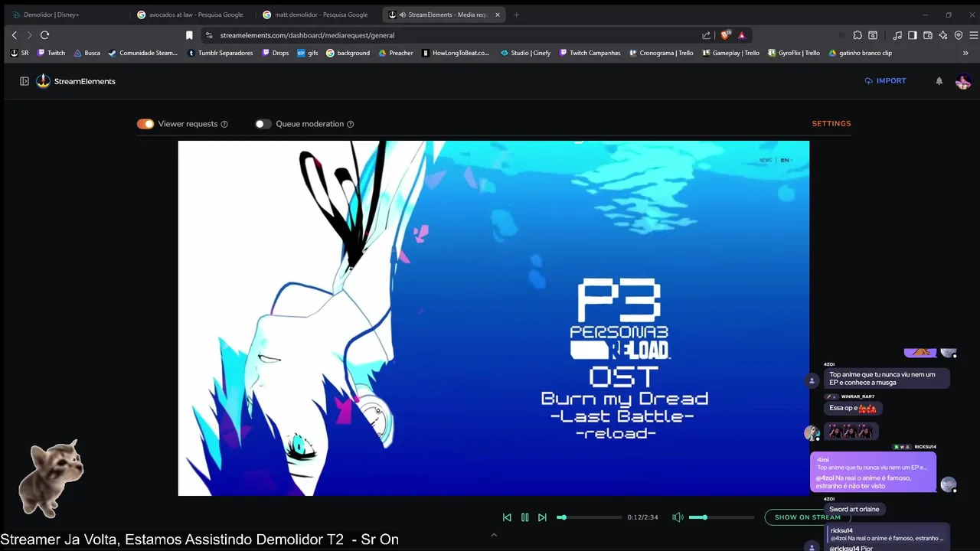Open Brave Shields lion icon
Viewport: 980px width, 551px height.
(725, 35)
